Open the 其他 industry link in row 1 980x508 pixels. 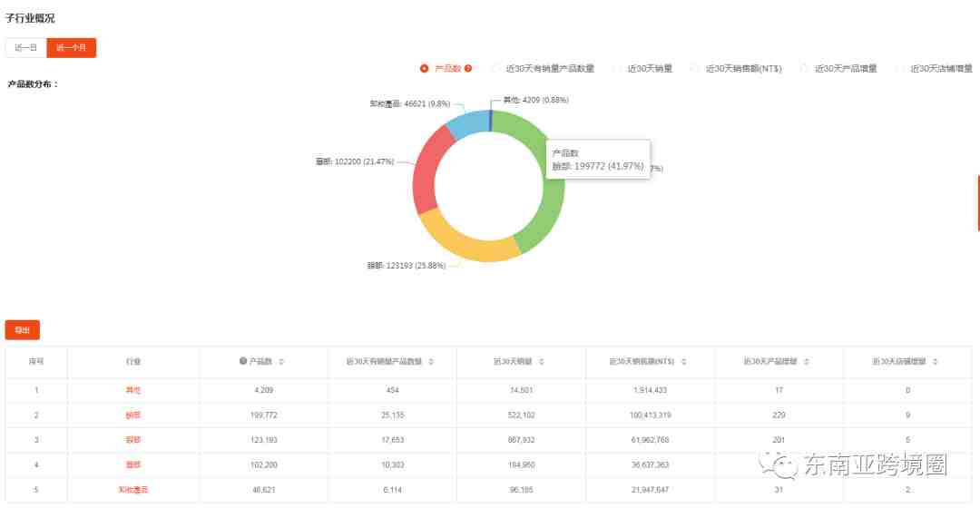coord(133,390)
